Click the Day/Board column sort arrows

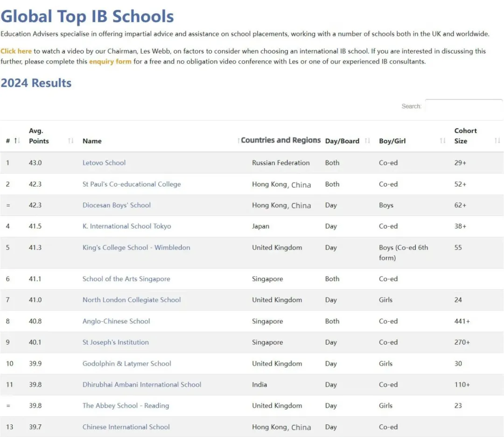pos(367,141)
